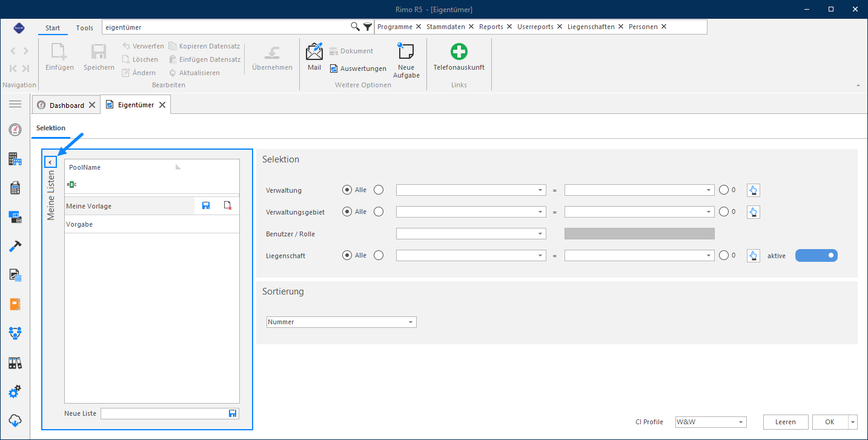Screen dimensions: 868x440
Task: Open the dropdown arrow beside OK
Action: pyautogui.click(x=853, y=422)
